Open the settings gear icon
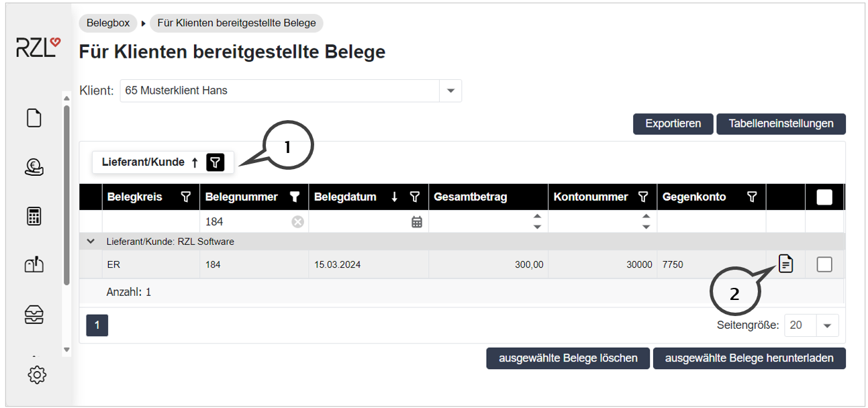 36,374
